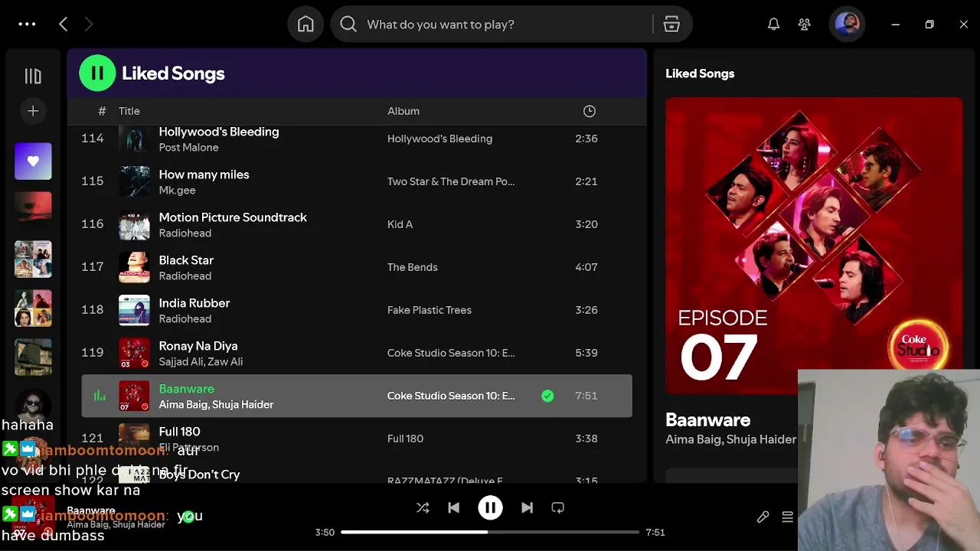The image size is (980, 551).
Task: Click the Black Star album cover thumbnail
Action: coord(134,267)
